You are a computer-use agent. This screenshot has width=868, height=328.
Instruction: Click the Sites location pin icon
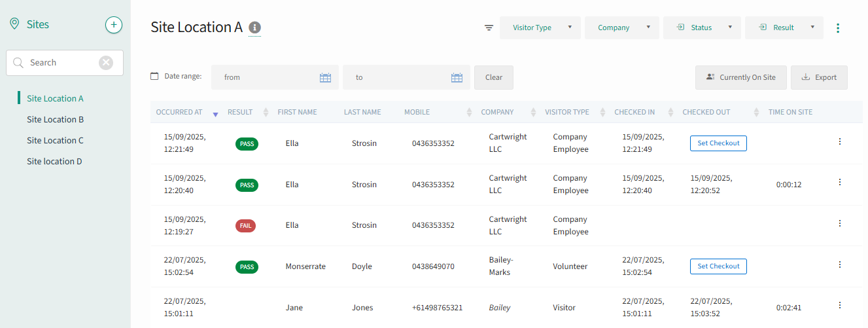tap(14, 24)
